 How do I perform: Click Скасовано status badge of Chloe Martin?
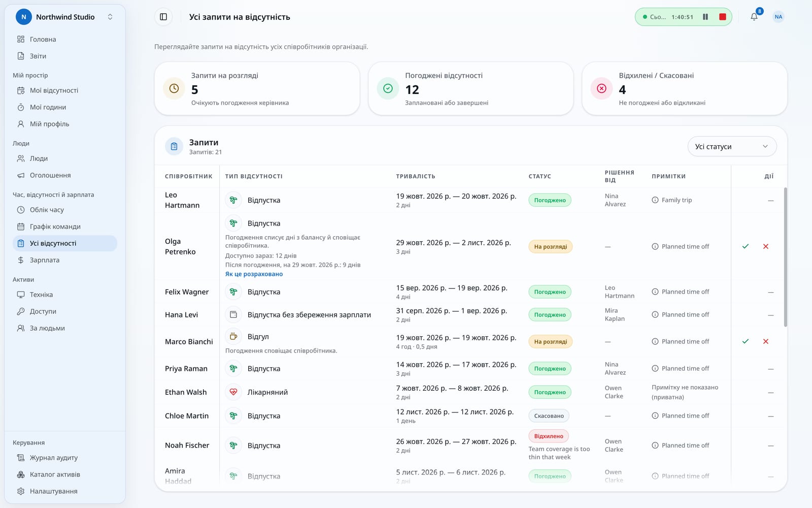(549, 416)
